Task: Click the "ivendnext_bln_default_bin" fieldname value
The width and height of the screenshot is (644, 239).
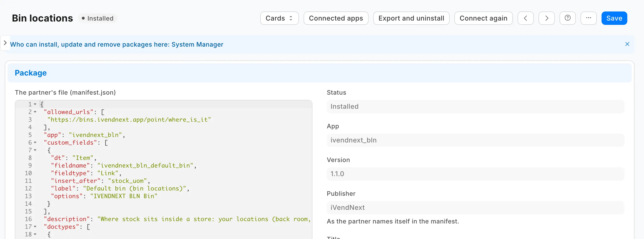Action: click(x=145, y=166)
